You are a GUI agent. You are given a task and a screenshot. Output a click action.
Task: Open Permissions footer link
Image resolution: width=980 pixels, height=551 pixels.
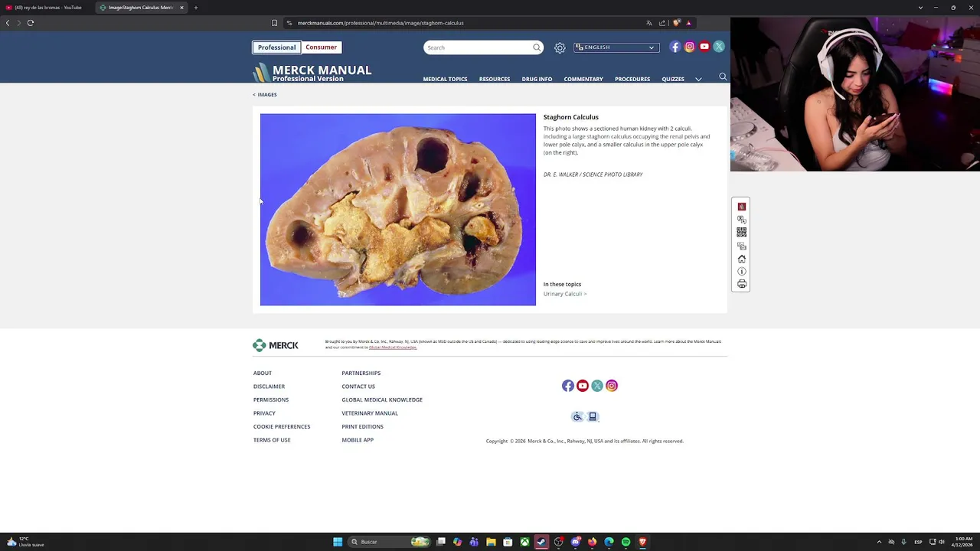point(271,400)
